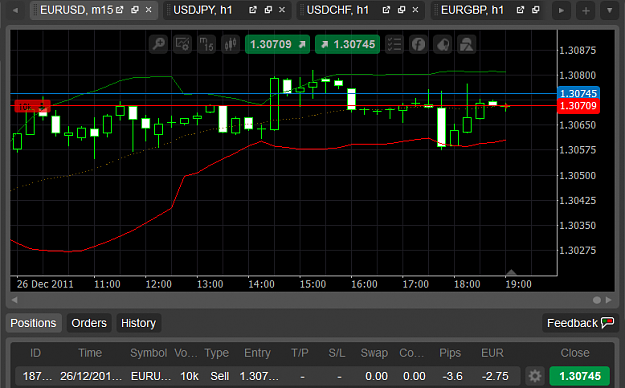Click the T/P column header
Image resolution: width=625 pixels, height=388 pixels.
tap(300, 353)
